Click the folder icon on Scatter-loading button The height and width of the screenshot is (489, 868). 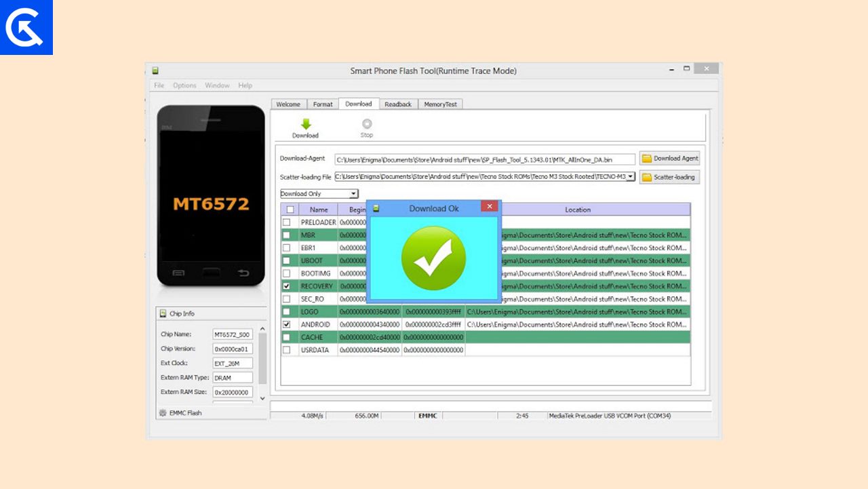coord(647,177)
